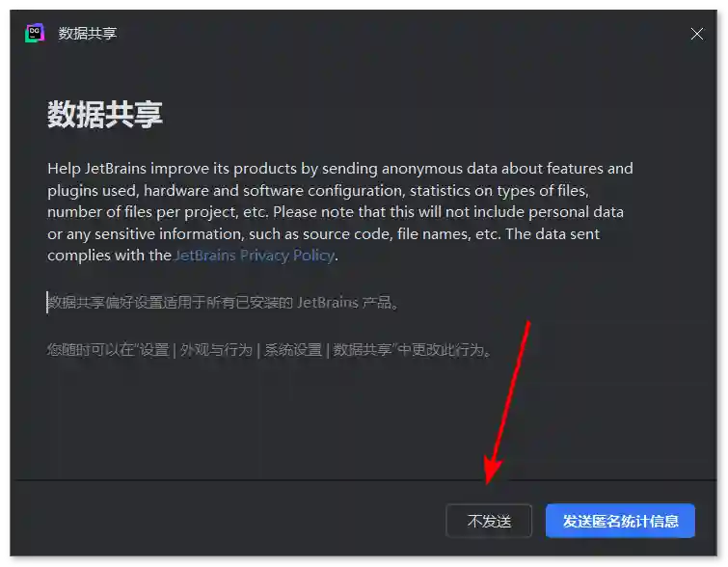Click the 您随时可以在 hint line

tap(92, 350)
